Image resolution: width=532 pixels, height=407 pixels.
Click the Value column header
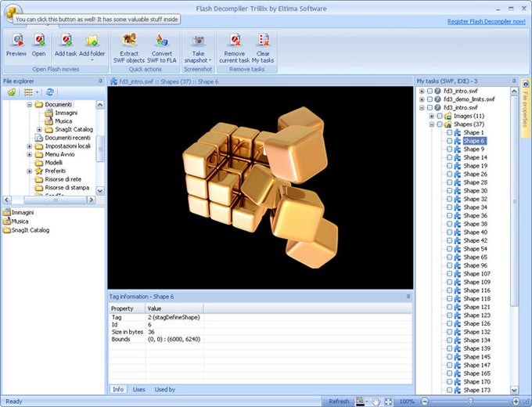pos(174,308)
